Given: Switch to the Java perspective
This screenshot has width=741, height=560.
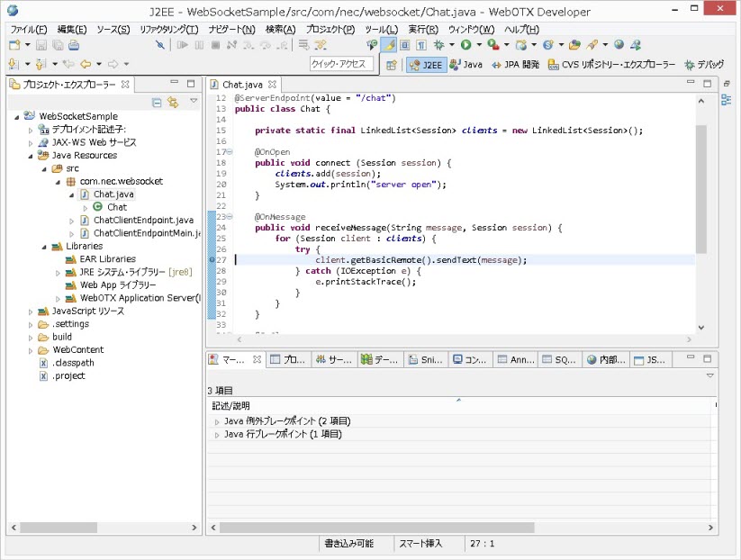Looking at the screenshot, I should point(465,65).
